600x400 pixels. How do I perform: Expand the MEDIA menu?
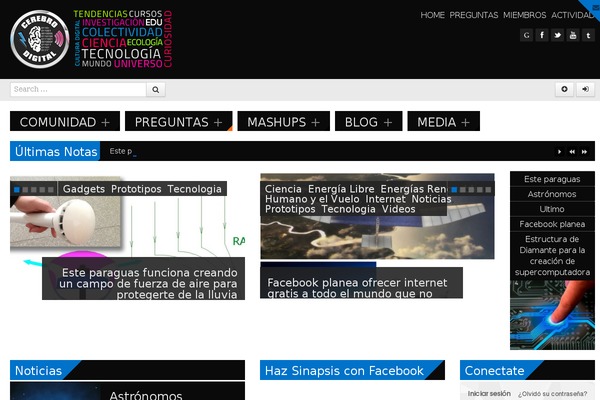coord(443,121)
